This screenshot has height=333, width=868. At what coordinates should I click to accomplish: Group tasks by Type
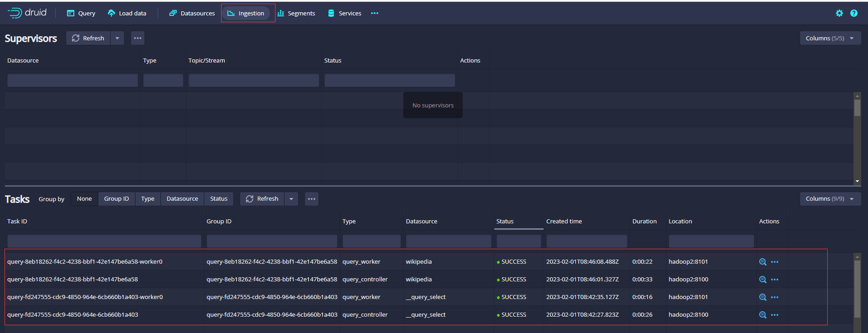coord(148,198)
